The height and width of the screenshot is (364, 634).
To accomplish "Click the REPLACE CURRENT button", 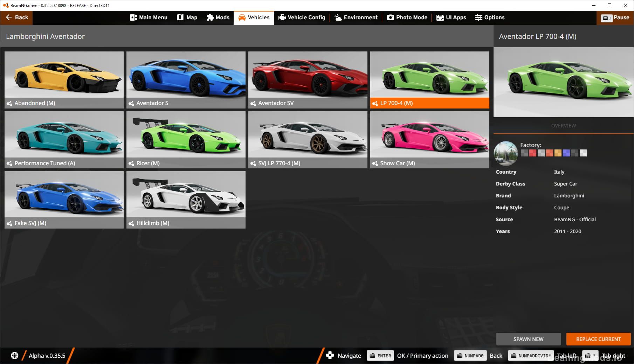I will coord(598,339).
